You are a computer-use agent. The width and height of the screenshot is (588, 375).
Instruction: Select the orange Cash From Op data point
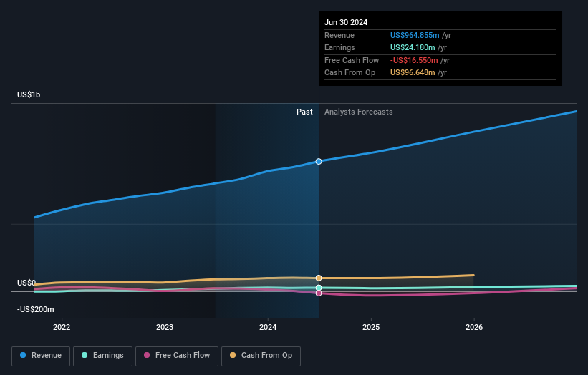click(x=319, y=278)
